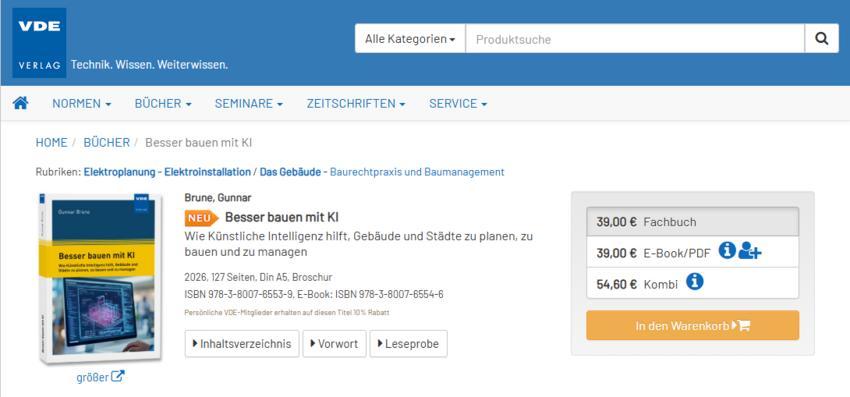850x397 pixels.
Task: Click the magnifier search button
Action: click(821, 39)
